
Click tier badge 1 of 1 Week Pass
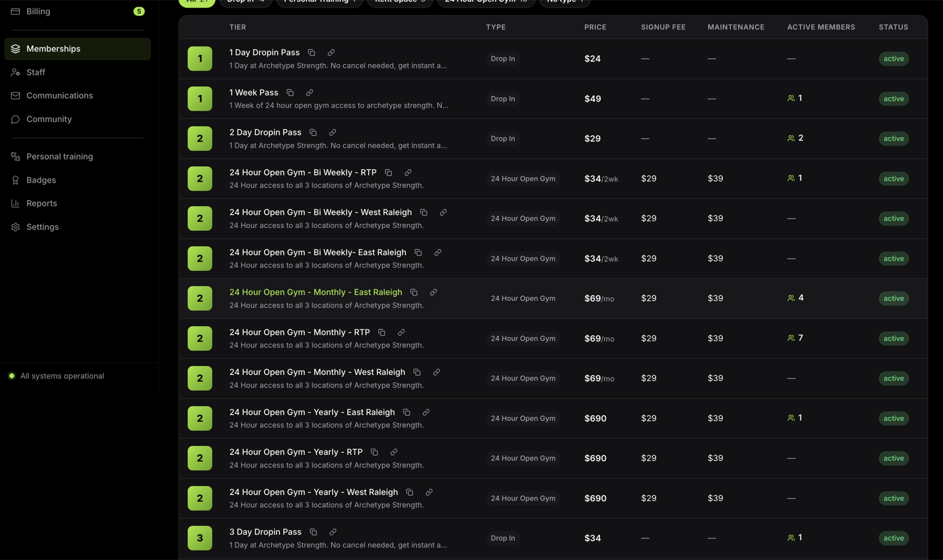tap(200, 99)
